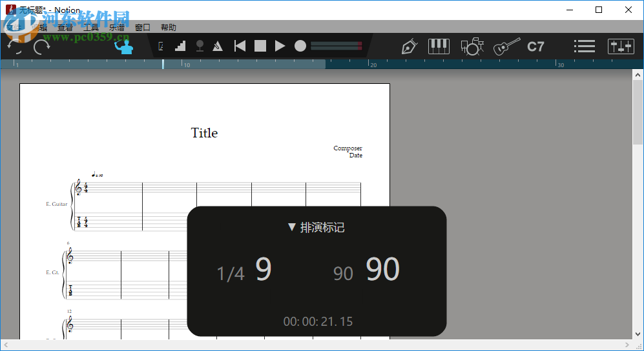Click the large measure number 9
The image size is (644, 351).
[x=264, y=268]
